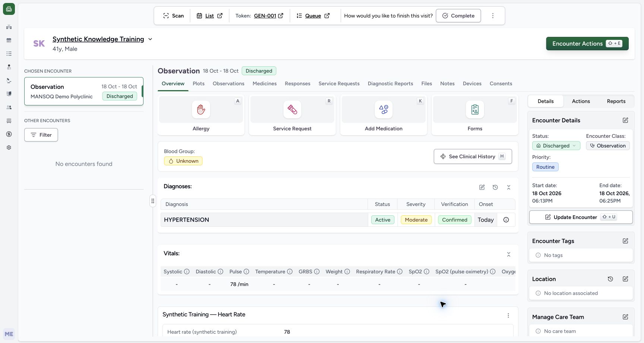Select the Actions side panel tab

coord(581,101)
